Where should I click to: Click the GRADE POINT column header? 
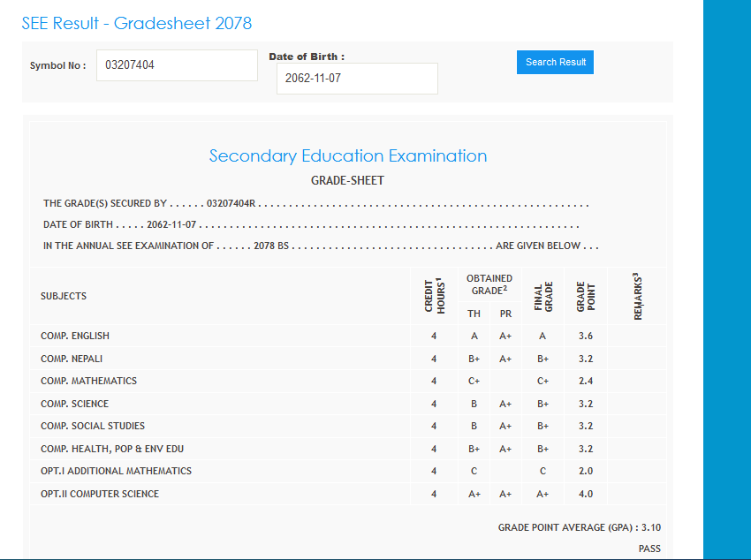coord(586,296)
